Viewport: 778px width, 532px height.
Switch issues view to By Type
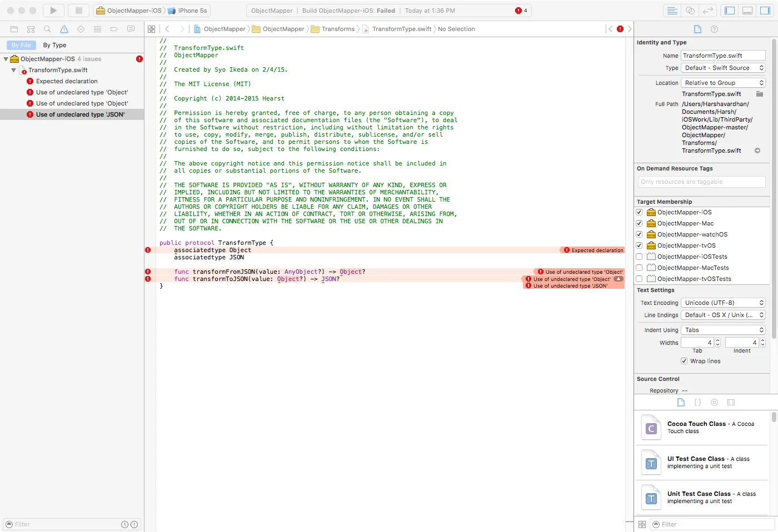[54, 45]
